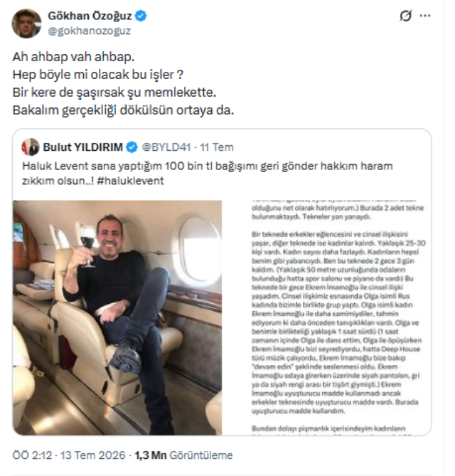Viewport: 455px width, 476px height.
Task: Open the three-dot more options menu
Action: tap(425, 16)
